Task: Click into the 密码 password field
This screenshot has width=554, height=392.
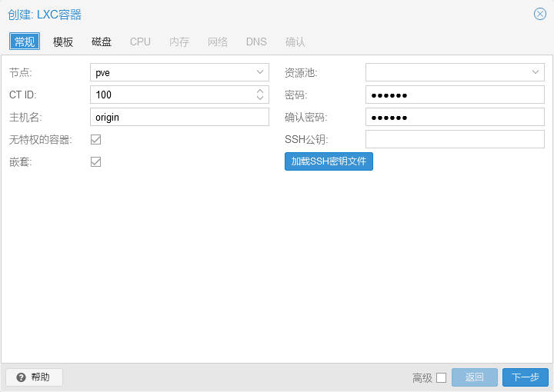Action: [454, 95]
